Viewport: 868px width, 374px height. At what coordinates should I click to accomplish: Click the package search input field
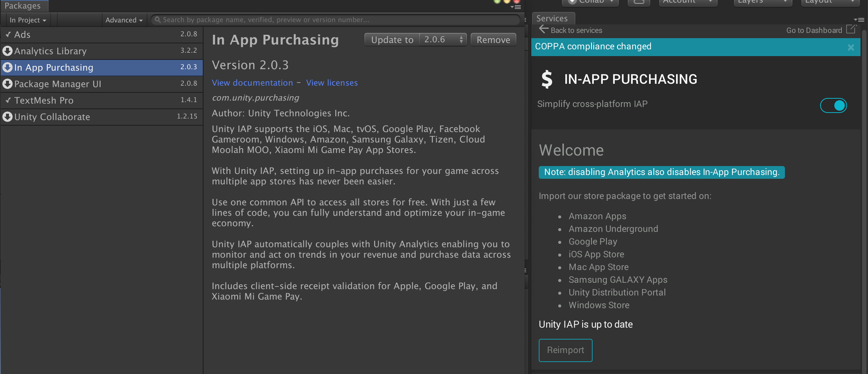point(335,20)
